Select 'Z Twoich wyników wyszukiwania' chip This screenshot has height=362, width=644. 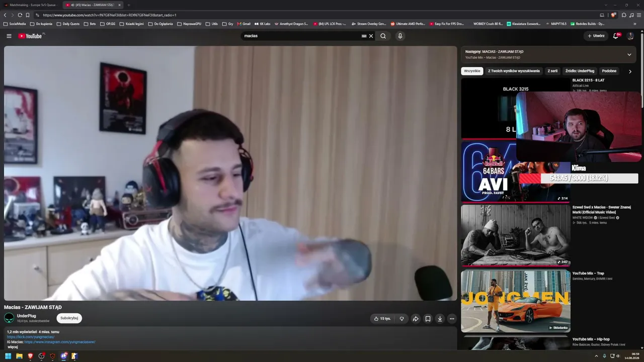(514, 71)
